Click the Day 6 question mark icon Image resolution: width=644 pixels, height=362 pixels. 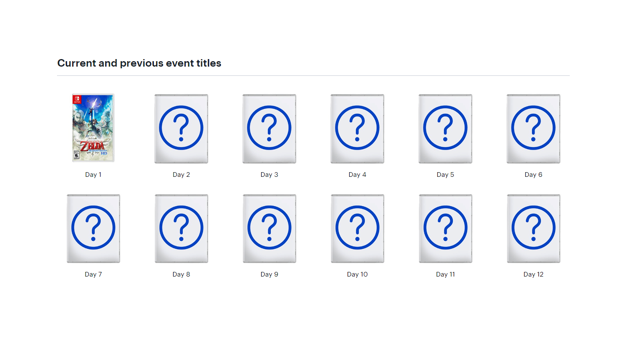click(533, 128)
